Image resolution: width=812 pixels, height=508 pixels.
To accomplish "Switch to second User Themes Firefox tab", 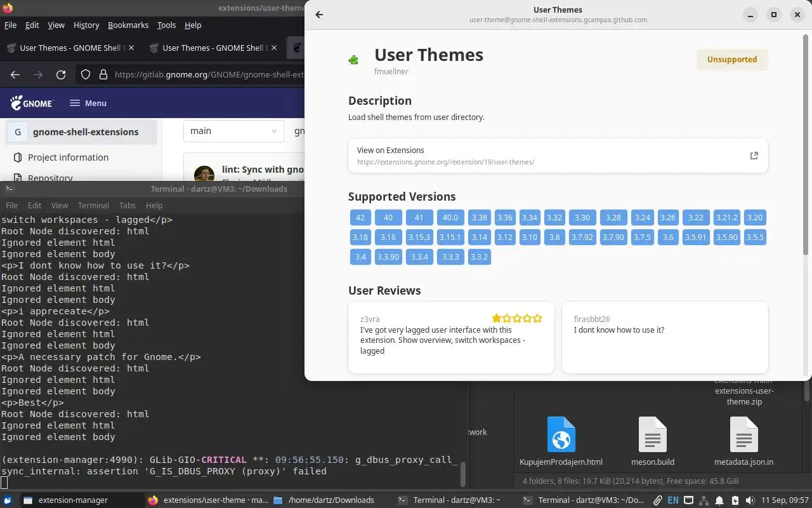I will coord(213,48).
